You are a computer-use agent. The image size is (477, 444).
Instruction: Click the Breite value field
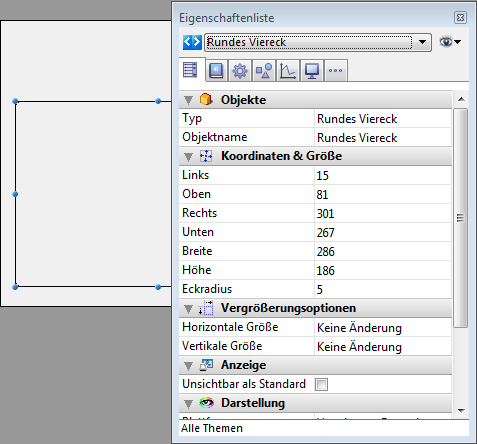click(383, 251)
